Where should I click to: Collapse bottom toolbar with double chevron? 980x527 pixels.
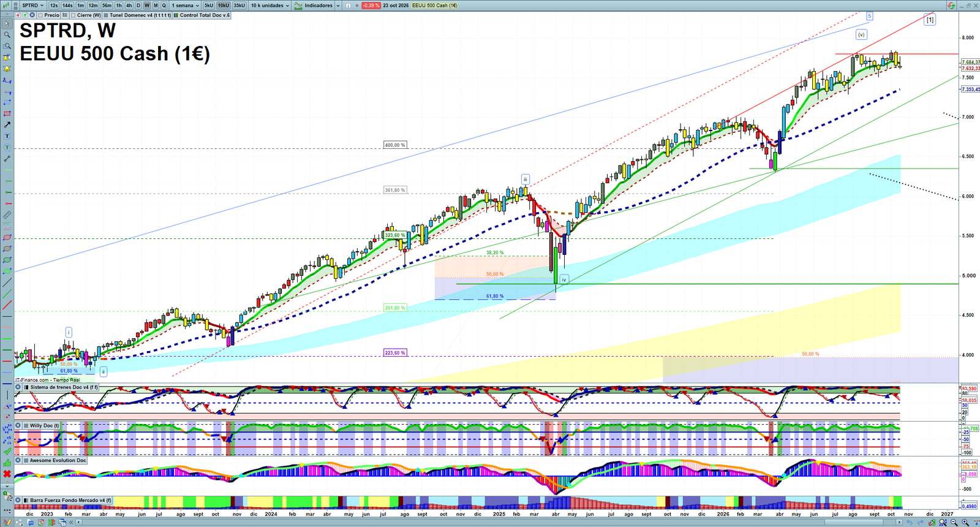tap(70, 522)
